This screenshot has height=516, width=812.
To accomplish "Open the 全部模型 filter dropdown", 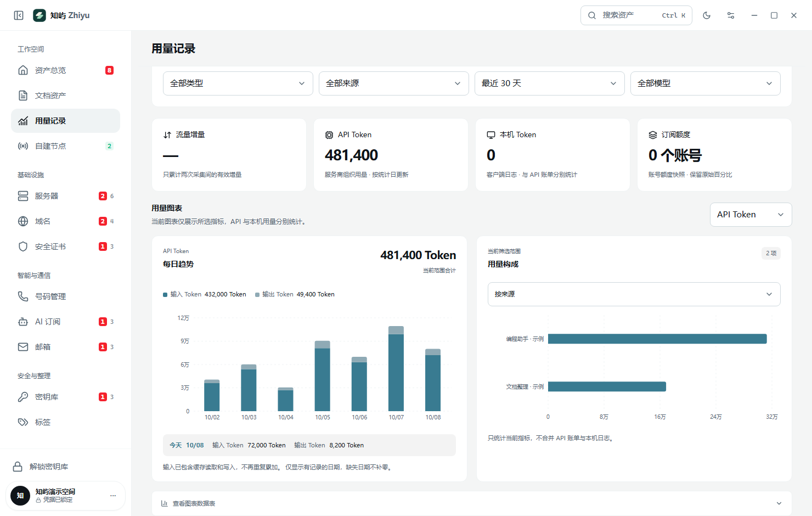I will (x=706, y=83).
